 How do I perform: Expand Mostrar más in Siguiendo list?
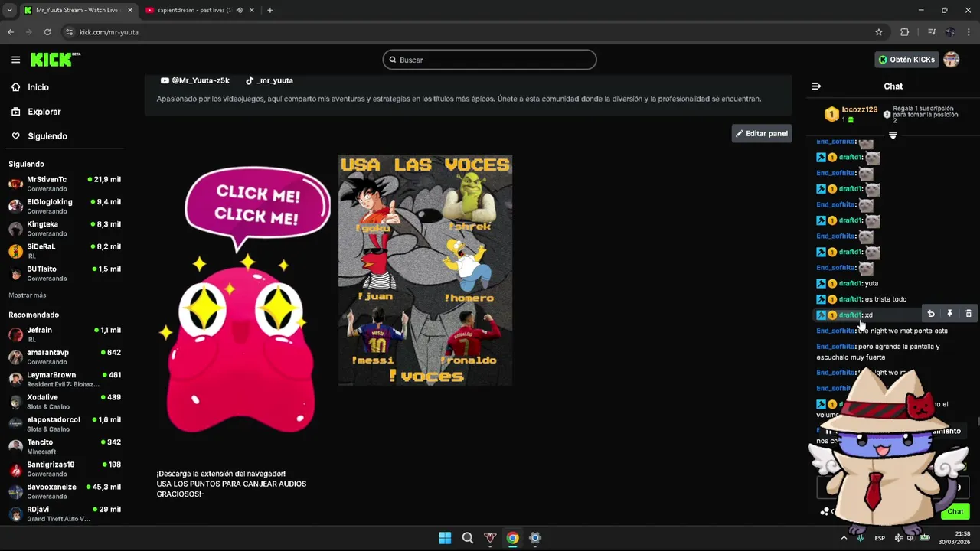(28, 295)
